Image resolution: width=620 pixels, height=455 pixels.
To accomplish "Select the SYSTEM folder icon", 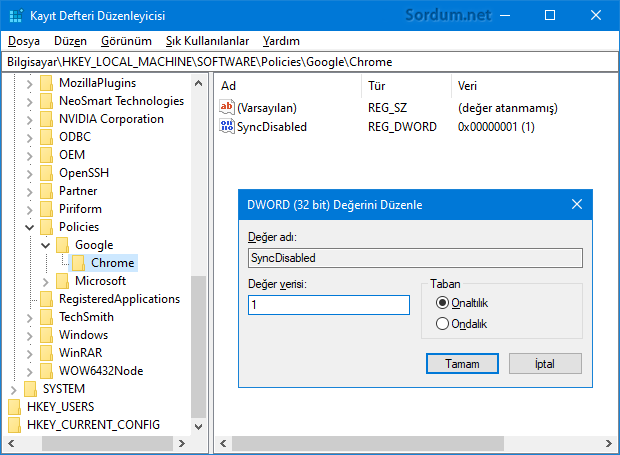I will (x=30, y=389).
